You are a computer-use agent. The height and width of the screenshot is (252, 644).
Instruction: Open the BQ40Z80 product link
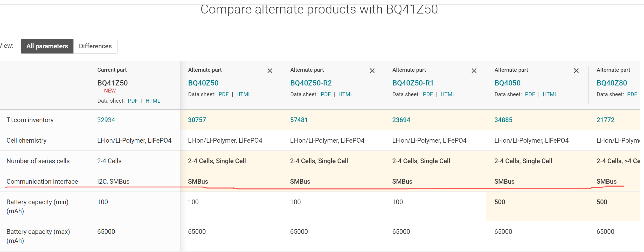point(612,83)
